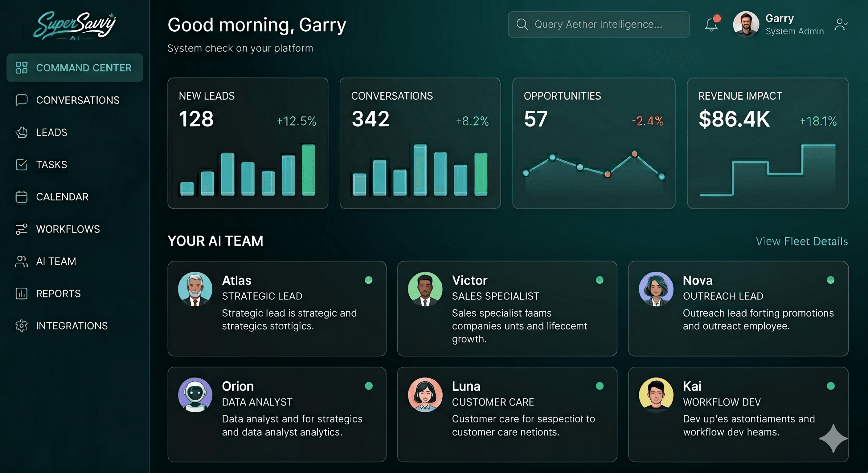Click the $86.4K revenue figure

coord(734,119)
